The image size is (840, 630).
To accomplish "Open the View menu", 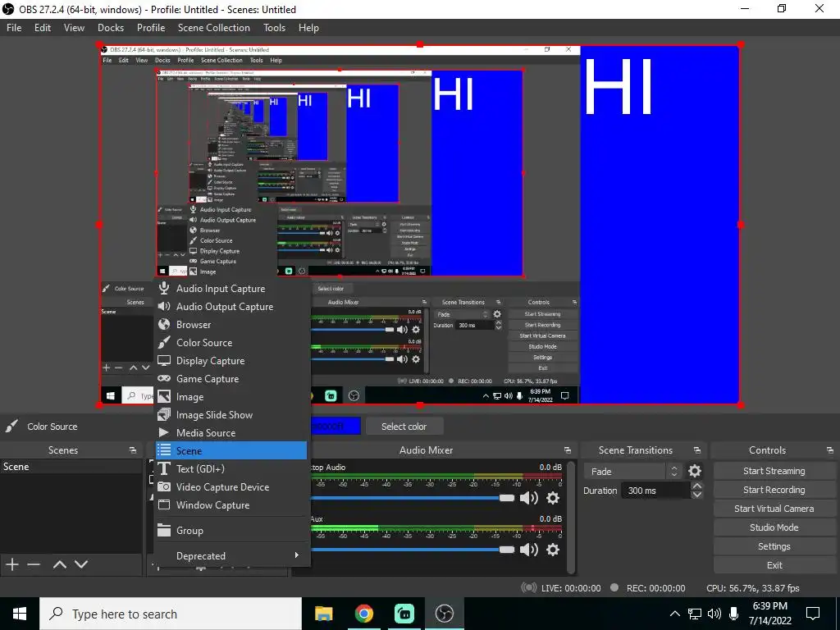I will [74, 28].
